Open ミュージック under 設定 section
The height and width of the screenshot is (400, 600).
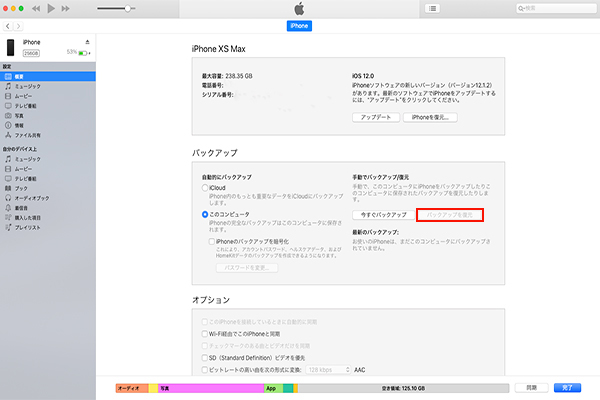click(48, 86)
